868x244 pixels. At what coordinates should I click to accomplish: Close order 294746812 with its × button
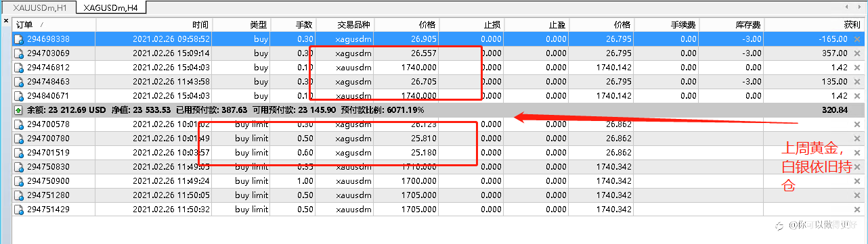[856, 68]
